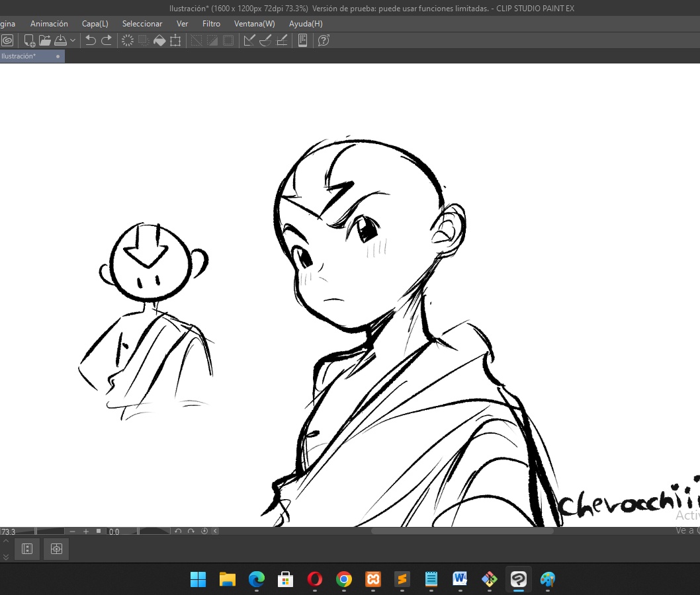Viewport: 700px width, 595px height.
Task: Reset canvas rotation
Action: [x=204, y=532]
